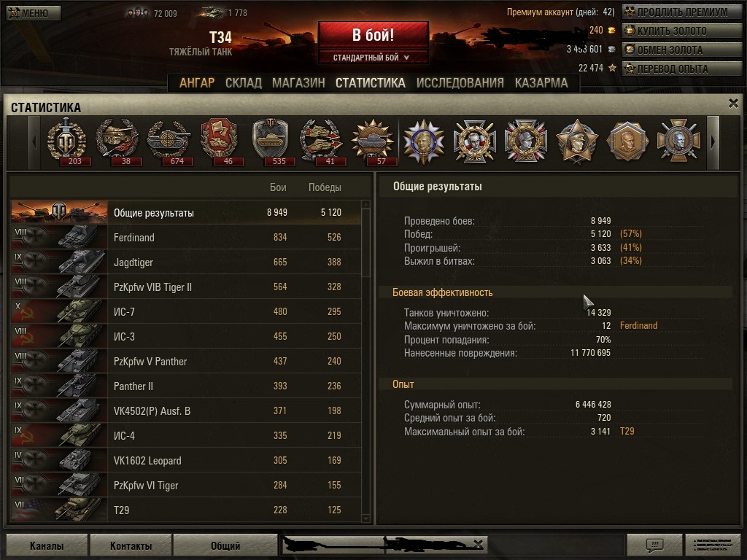Switch to the Исследования tab
The height and width of the screenshot is (560, 747).
click(460, 83)
